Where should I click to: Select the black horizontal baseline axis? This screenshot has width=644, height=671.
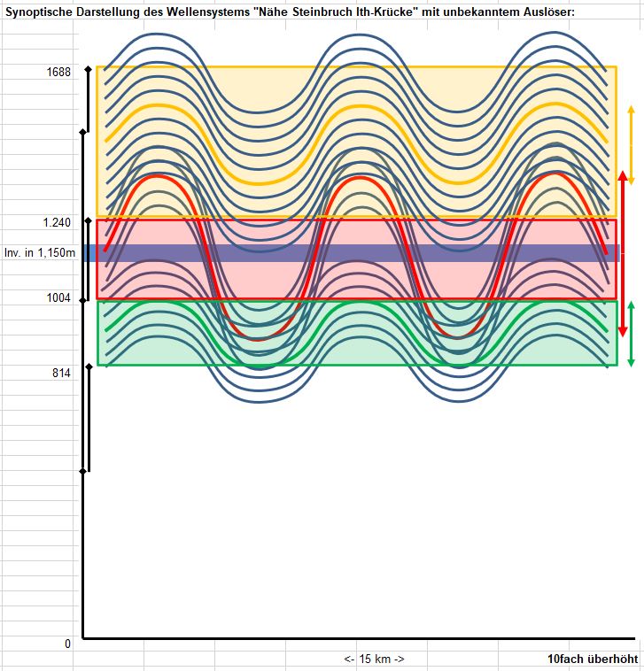[354, 637]
